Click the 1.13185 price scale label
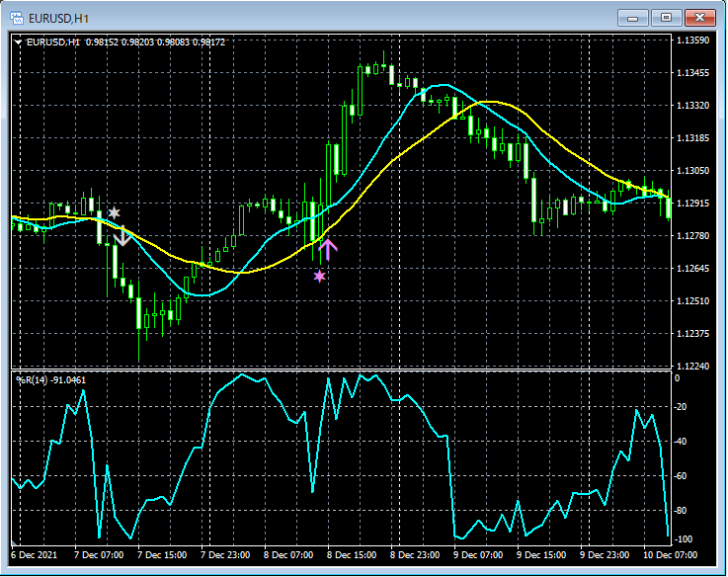The height and width of the screenshot is (577, 728). (x=693, y=138)
